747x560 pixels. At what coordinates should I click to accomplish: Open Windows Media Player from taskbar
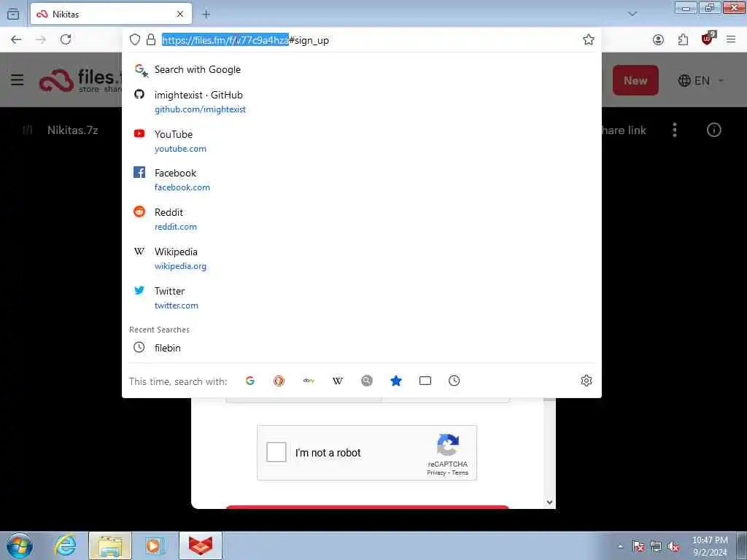click(154, 545)
